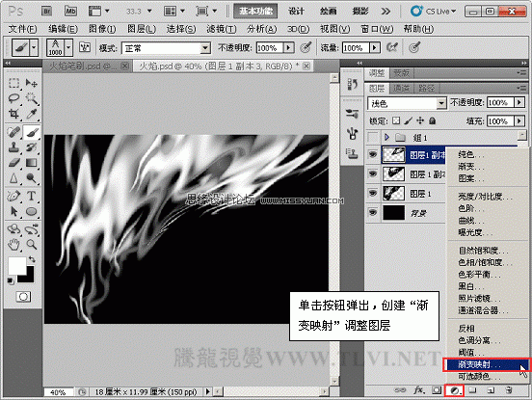
Task: Open the 滤镜(T) menu
Action: (x=222, y=29)
